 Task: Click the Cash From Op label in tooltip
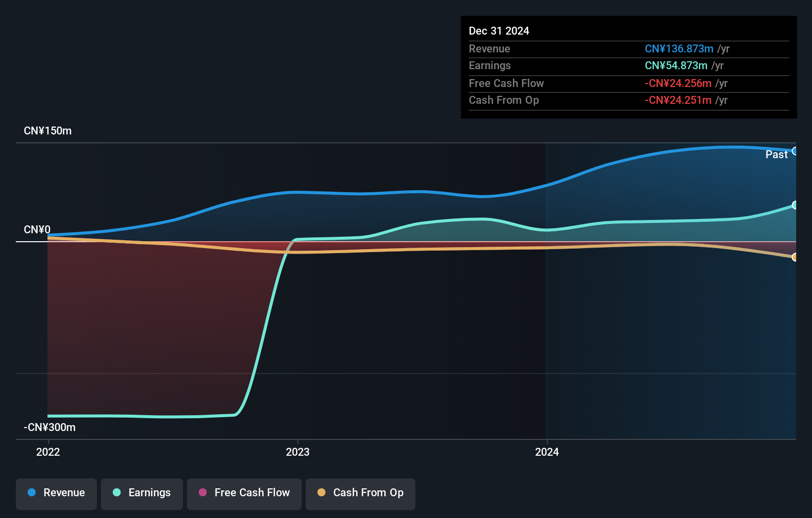[504, 100]
